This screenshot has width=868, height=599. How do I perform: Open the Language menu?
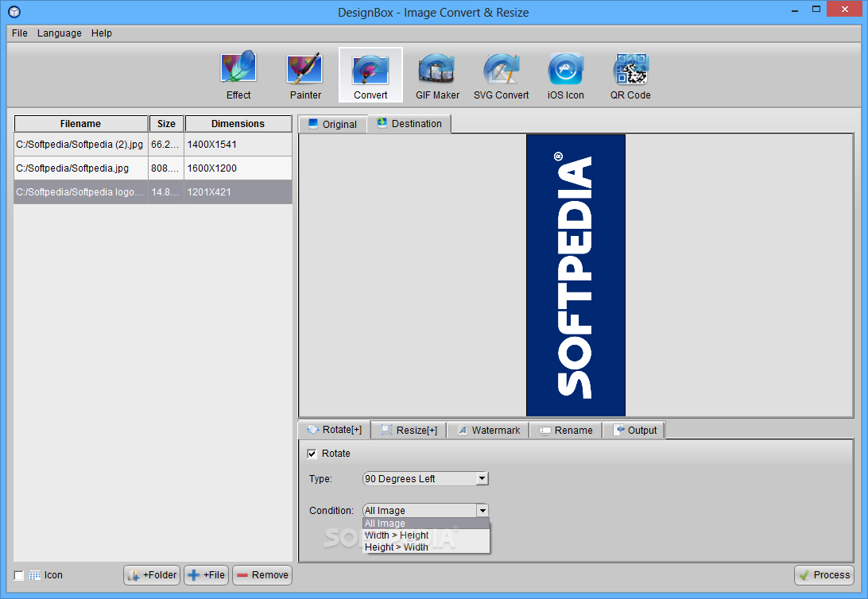pyautogui.click(x=60, y=33)
